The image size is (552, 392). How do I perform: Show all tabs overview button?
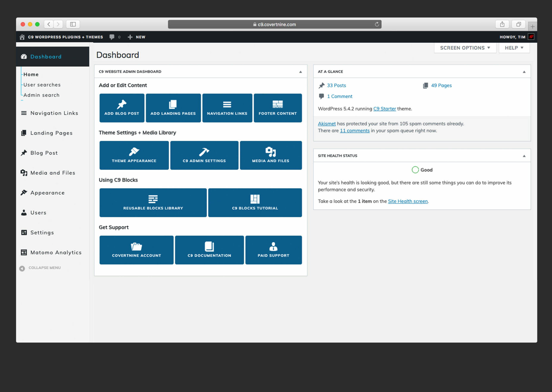[x=519, y=24]
